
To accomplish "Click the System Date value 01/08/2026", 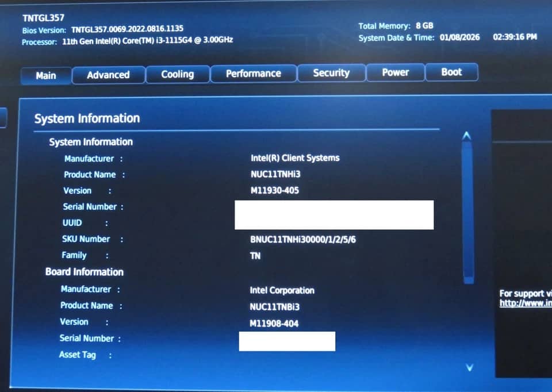I will click(459, 37).
